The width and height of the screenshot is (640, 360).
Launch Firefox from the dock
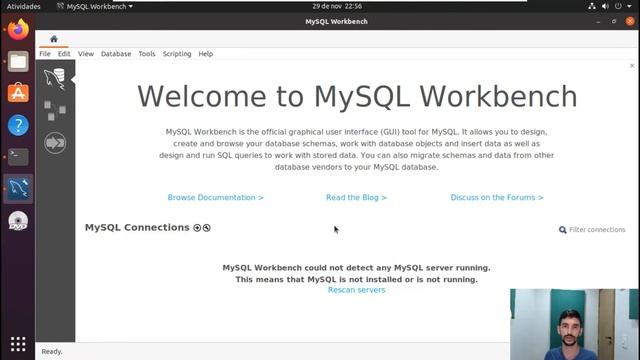click(18, 29)
